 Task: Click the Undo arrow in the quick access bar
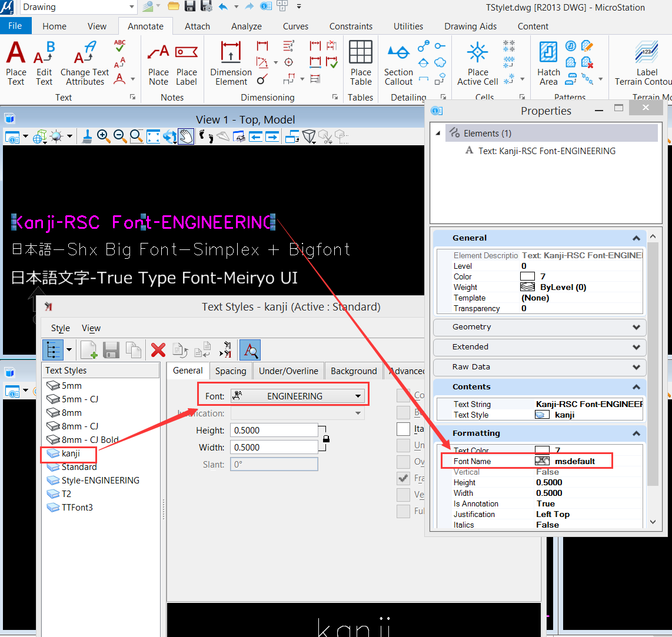click(x=223, y=6)
